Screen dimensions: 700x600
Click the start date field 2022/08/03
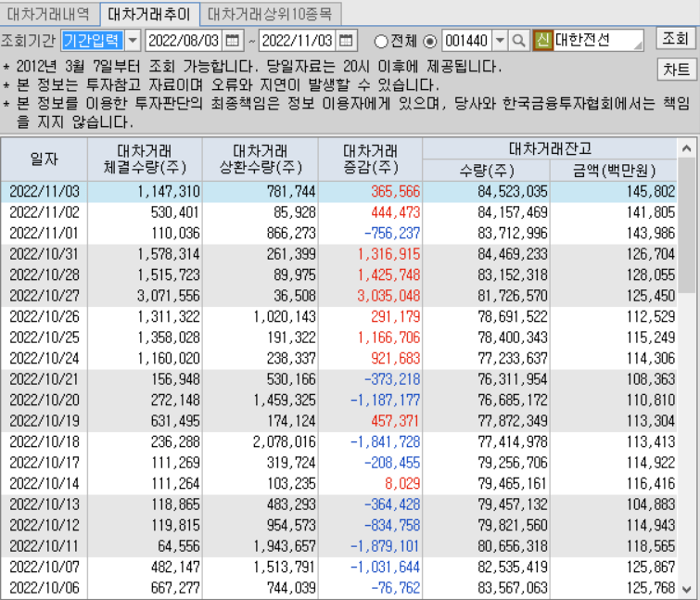(x=184, y=41)
